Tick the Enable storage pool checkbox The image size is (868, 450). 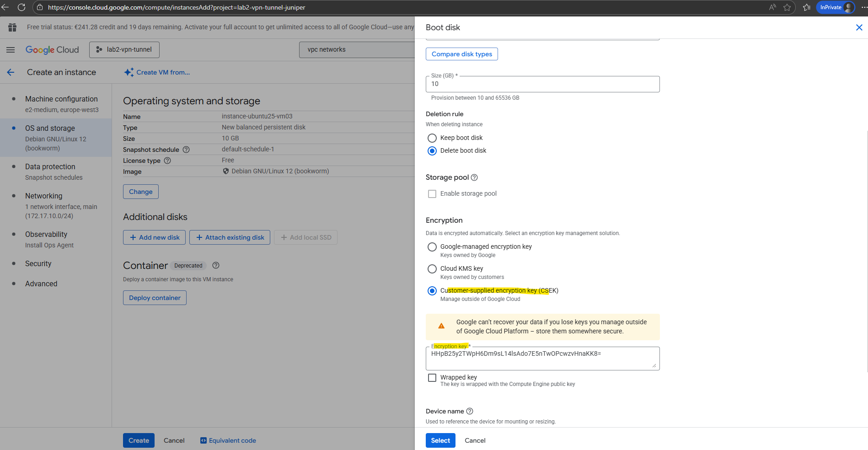432,194
